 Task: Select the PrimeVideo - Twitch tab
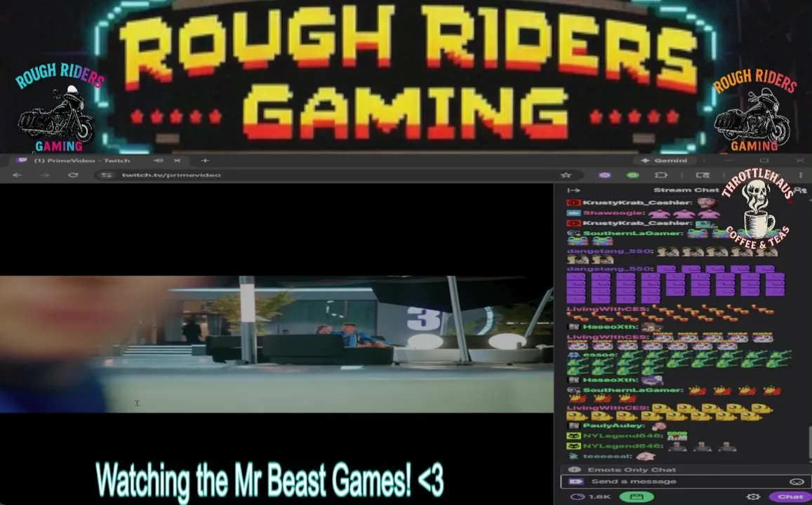(x=98, y=161)
